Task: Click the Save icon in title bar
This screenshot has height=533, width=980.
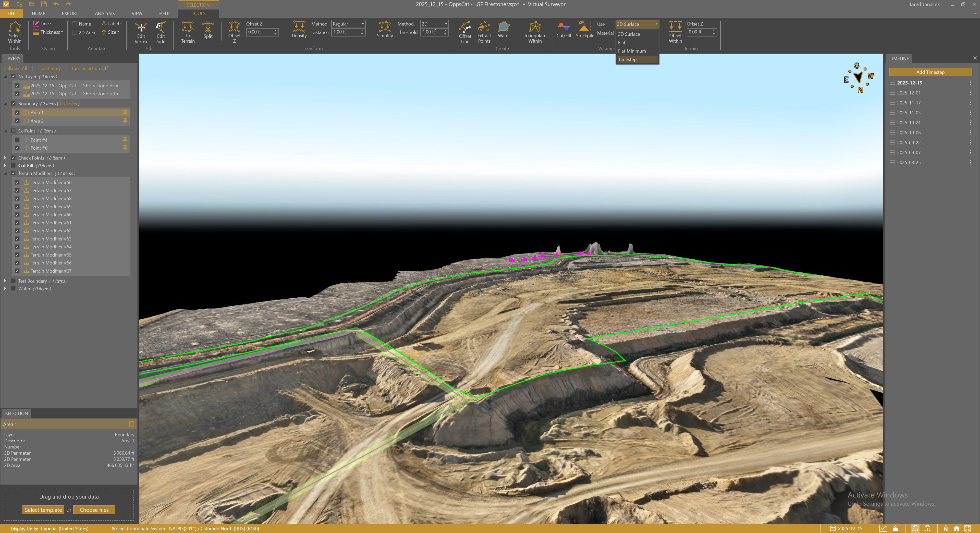Action: 44,4
